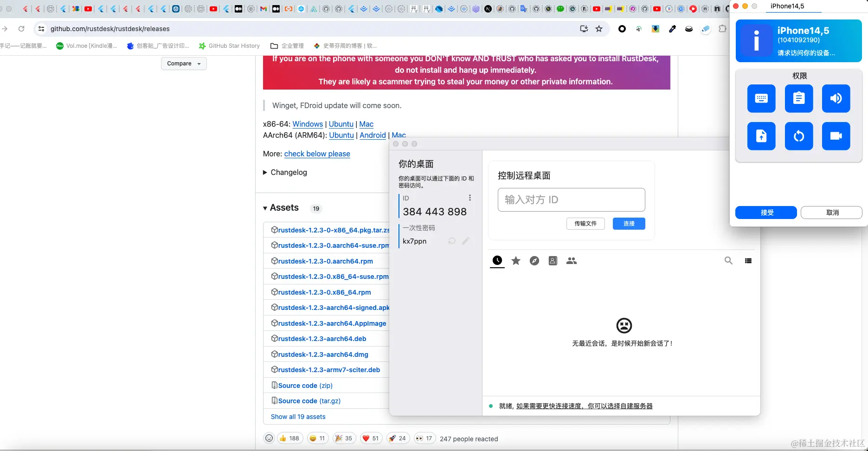Viewport: 868px width, 451px height.
Task: Download rustdesk-1.2.3-armv7-sciter.deb
Action: [x=329, y=370]
